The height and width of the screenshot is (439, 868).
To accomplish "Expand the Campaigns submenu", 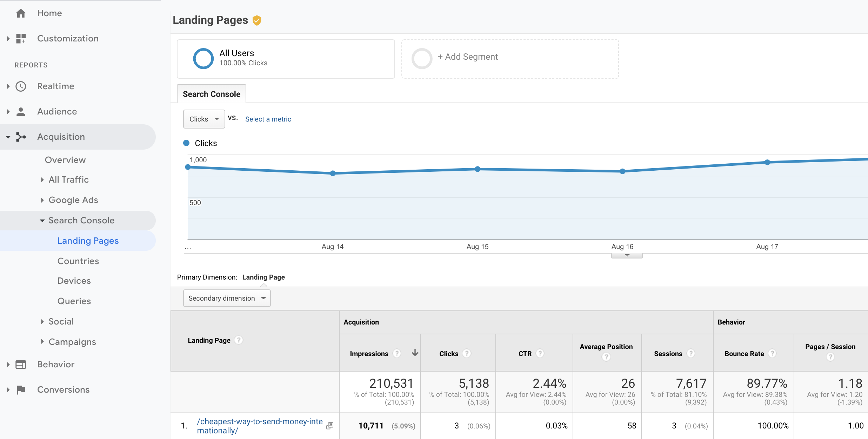I will pyautogui.click(x=42, y=341).
